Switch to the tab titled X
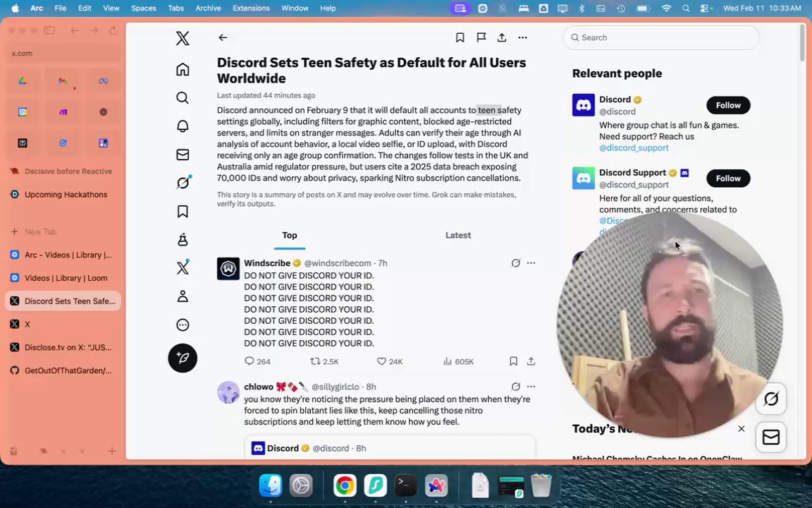 pos(62,324)
